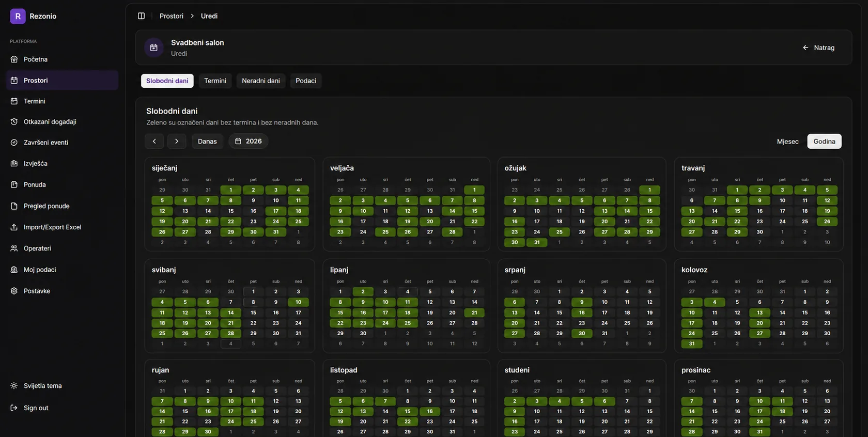This screenshot has height=437, width=868.
Task: Select green day 17 in rujan
Action: pyautogui.click(x=231, y=412)
